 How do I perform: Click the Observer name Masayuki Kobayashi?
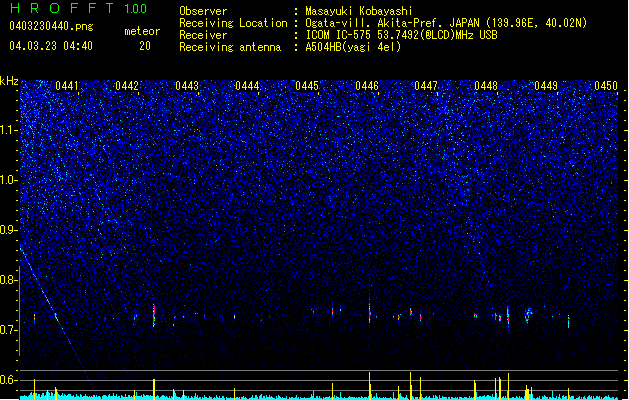359,11
